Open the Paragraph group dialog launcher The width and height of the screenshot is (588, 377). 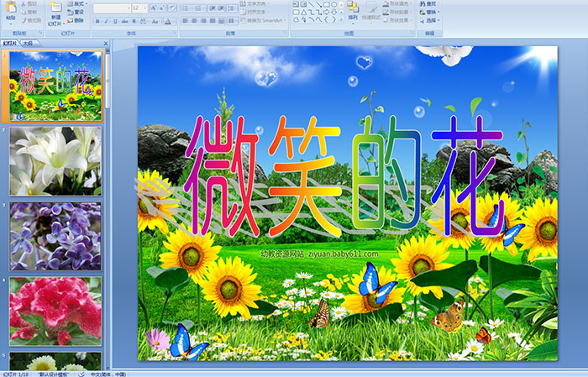pos(286,33)
